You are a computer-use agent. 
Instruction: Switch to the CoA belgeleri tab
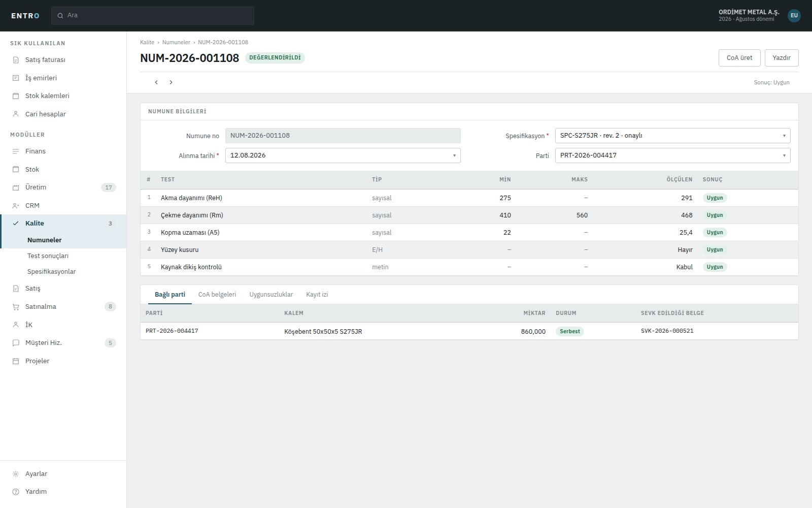[217, 295]
